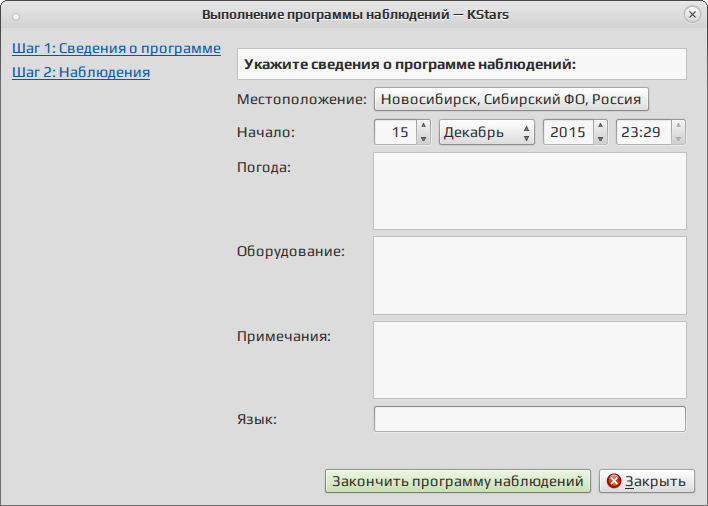The image size is (708, 506).
Task: Click the time field showing 23:29
Action: click(644, 132)
